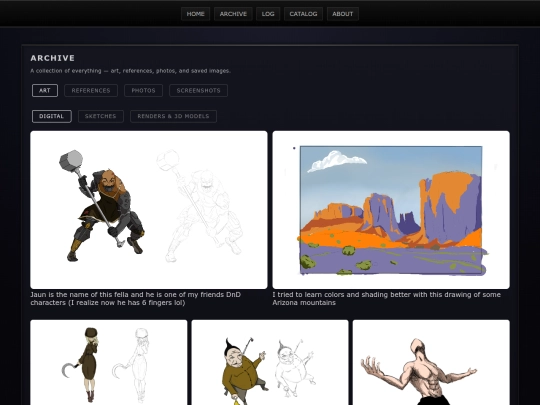Switch to the SCREENSHOTS category
This screenshot has width=540, height=405.
point(198,91)
